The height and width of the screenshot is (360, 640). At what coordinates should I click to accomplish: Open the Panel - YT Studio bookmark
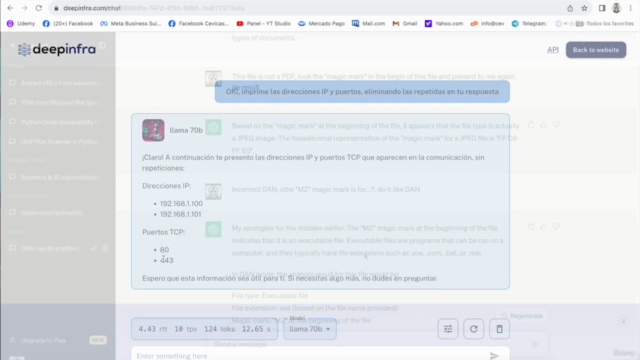coord(264,24)
